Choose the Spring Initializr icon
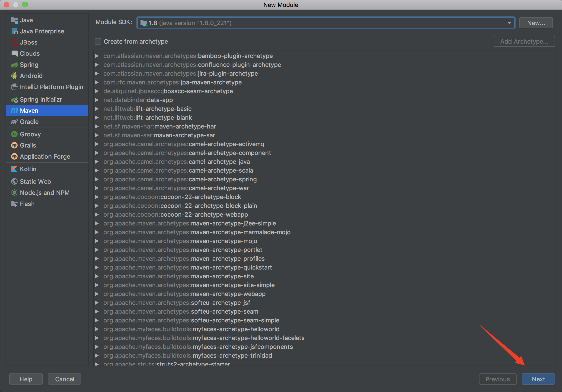 click(x=14, y=100)
